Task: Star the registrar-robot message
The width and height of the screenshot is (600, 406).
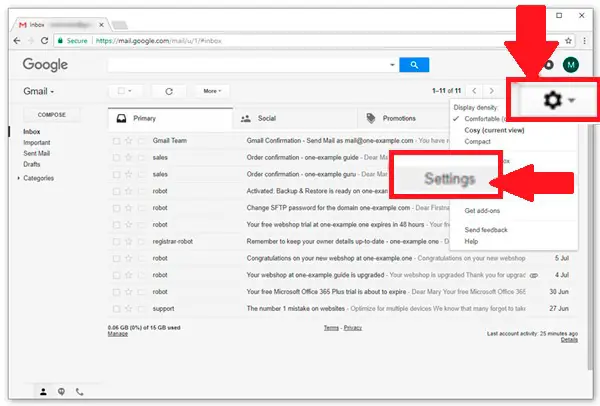Action: tap(129, 241)
